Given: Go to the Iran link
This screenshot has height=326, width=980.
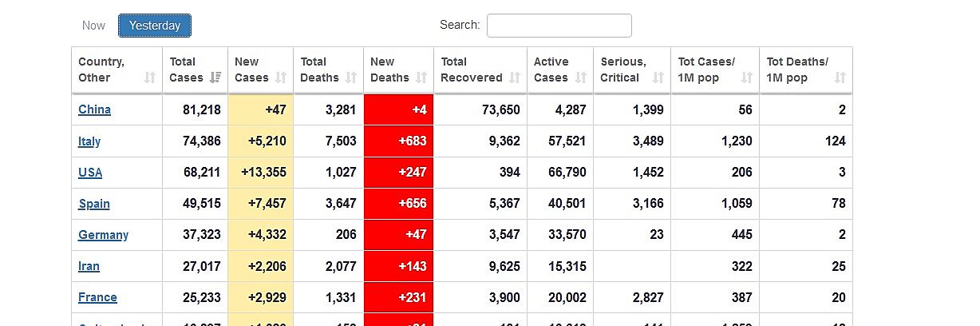Looking at the screenshot, I should (x=89, y=266).
